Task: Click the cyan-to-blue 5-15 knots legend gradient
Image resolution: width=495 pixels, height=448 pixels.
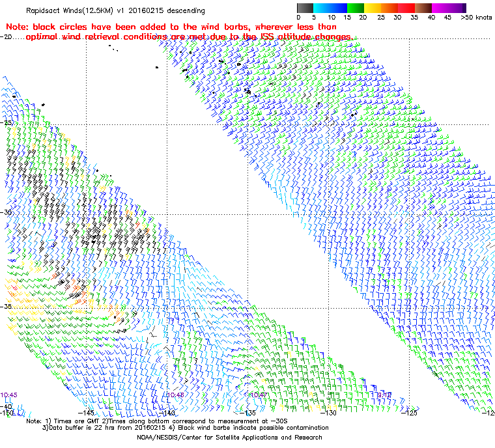Action: 330,8
